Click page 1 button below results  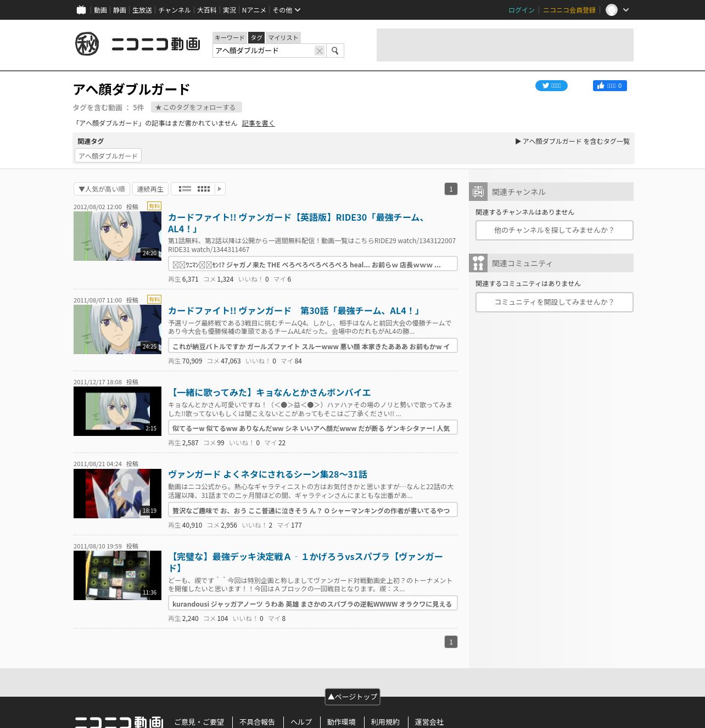point(451,642)
